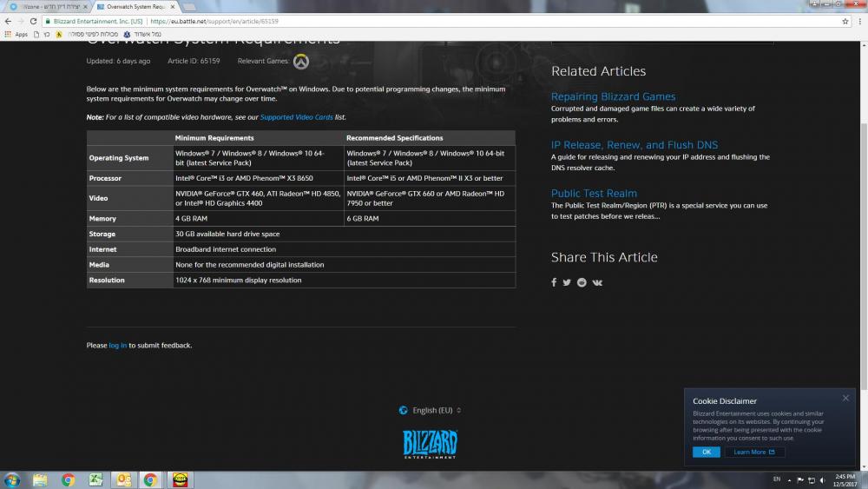868x489 pixels.
Task: Open Outlook from the taskbar
Action: [123, 479]
